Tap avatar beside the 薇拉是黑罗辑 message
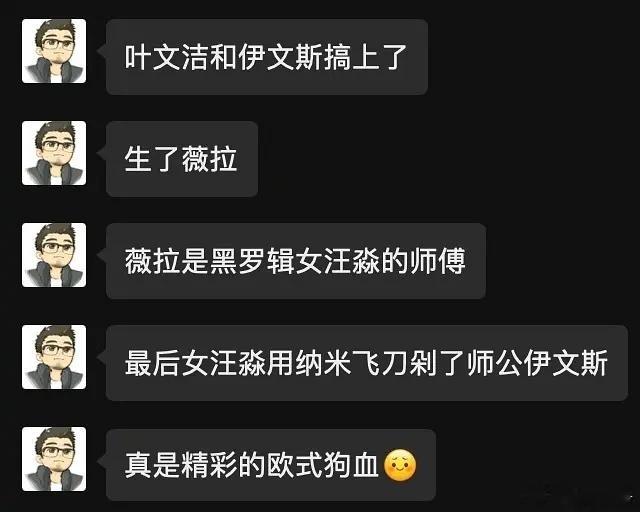 [x=54, y=255]
